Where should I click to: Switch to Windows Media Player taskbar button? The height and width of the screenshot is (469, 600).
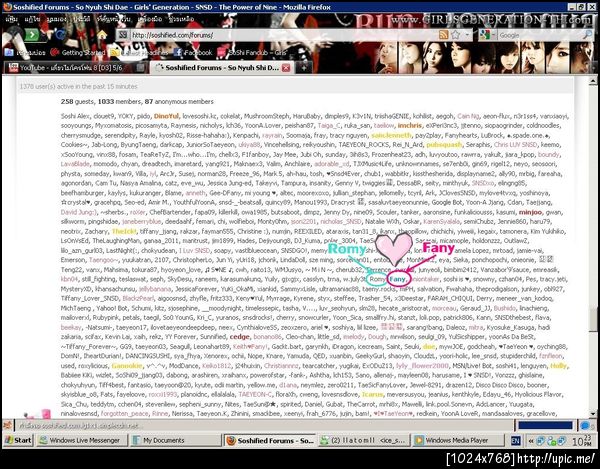coord(458,440)
